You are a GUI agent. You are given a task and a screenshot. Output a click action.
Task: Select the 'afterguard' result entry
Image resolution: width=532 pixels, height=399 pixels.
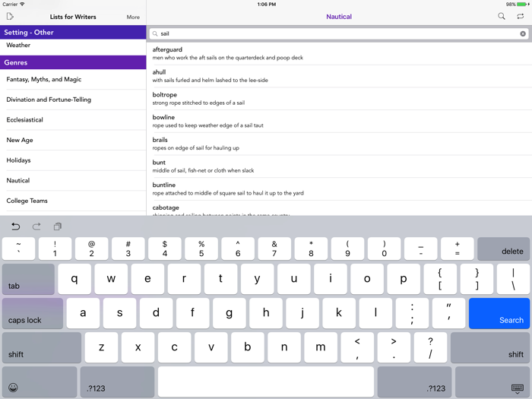339,54
